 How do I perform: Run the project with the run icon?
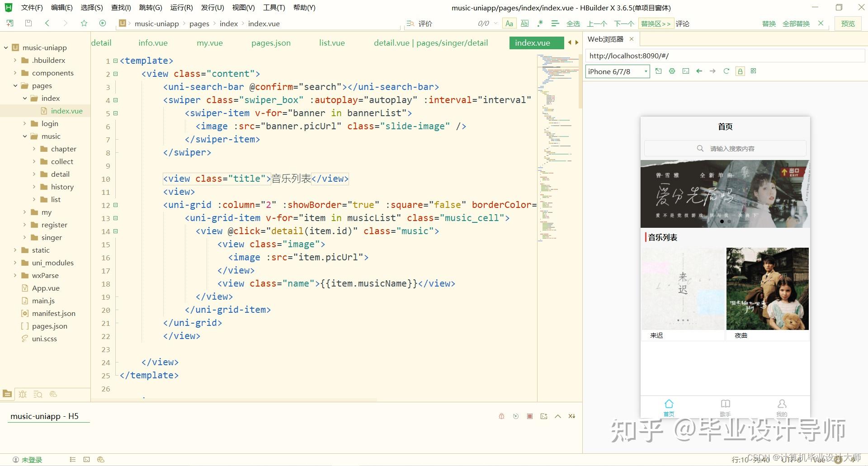pyautogui.click(x=103, y=23)
